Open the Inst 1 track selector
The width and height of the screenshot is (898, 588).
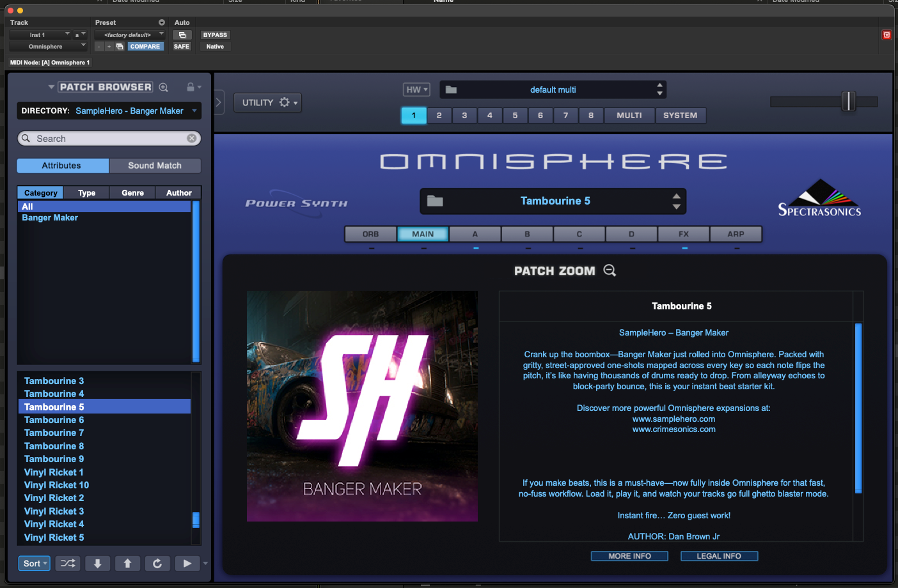[40, 35]
